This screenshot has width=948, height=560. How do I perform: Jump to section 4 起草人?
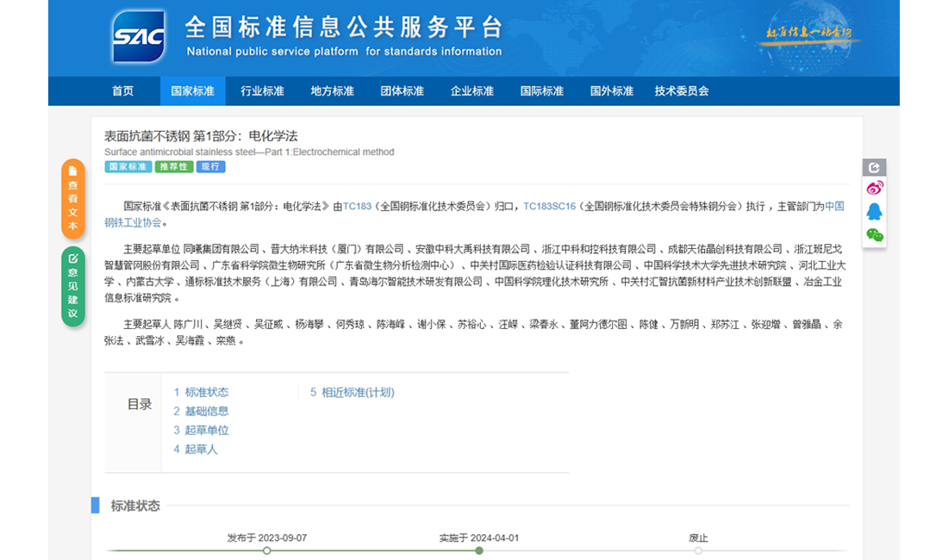[x=196, y=450]
